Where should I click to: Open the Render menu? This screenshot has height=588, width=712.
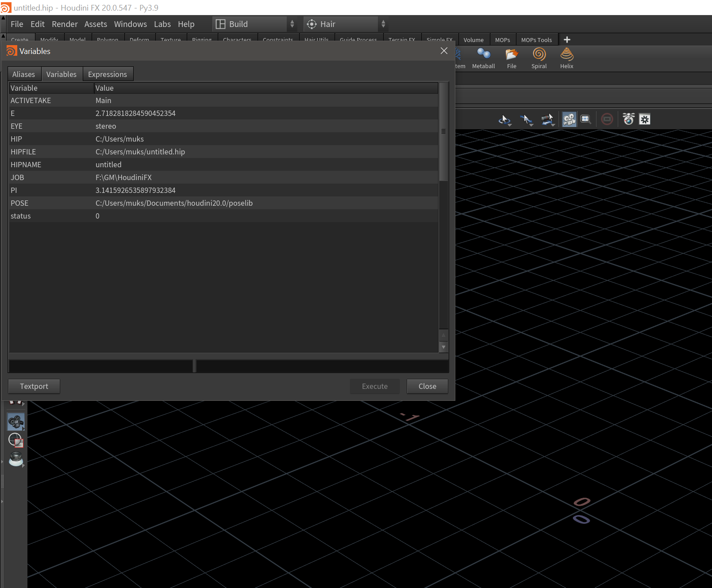tap(65, 24)
